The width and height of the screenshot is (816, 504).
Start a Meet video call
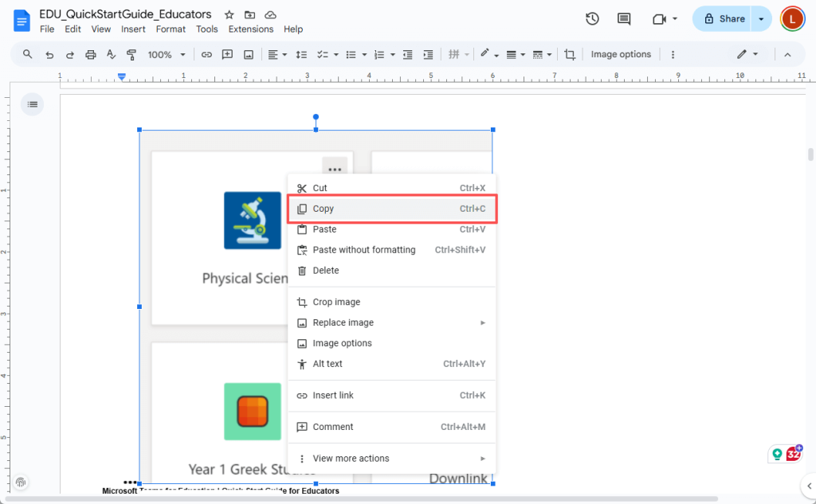(661, 18)
